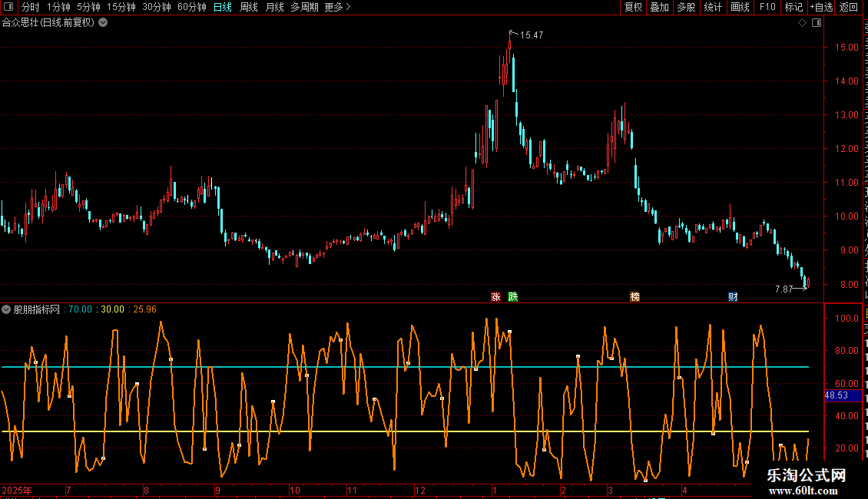Image resolution: width=868 pixels, height=499 pixels.
Task: Click the 股朋指标网 indicator name
Action: (x=37, y=309)
